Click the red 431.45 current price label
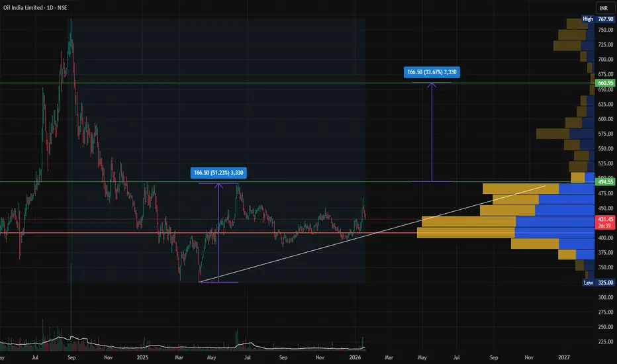This screenshot has height=364, width=617. tap(605, 219)
